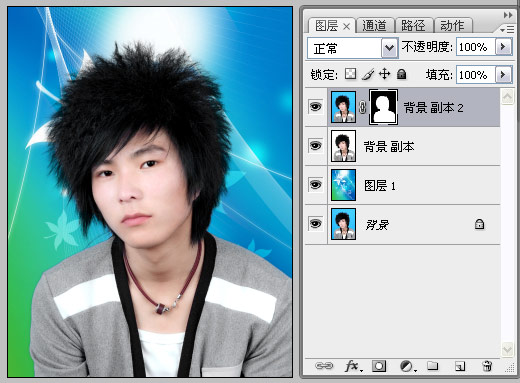
Task: Select the layer named 背景
Action: point(377,225)
